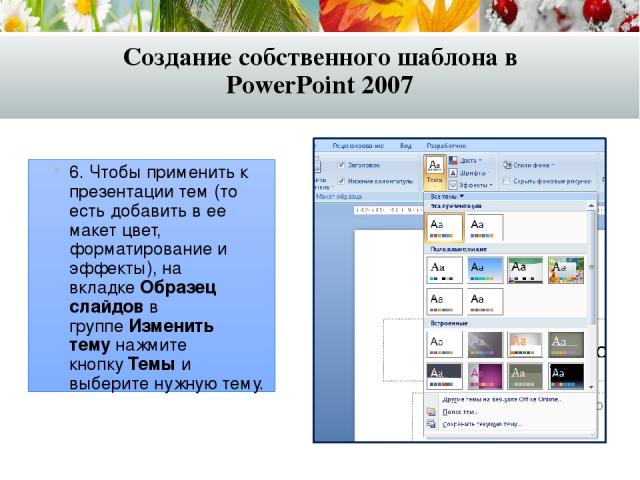Open the Вид ribbon tab
Screen dimensions: 640x480
pos(405,146)
